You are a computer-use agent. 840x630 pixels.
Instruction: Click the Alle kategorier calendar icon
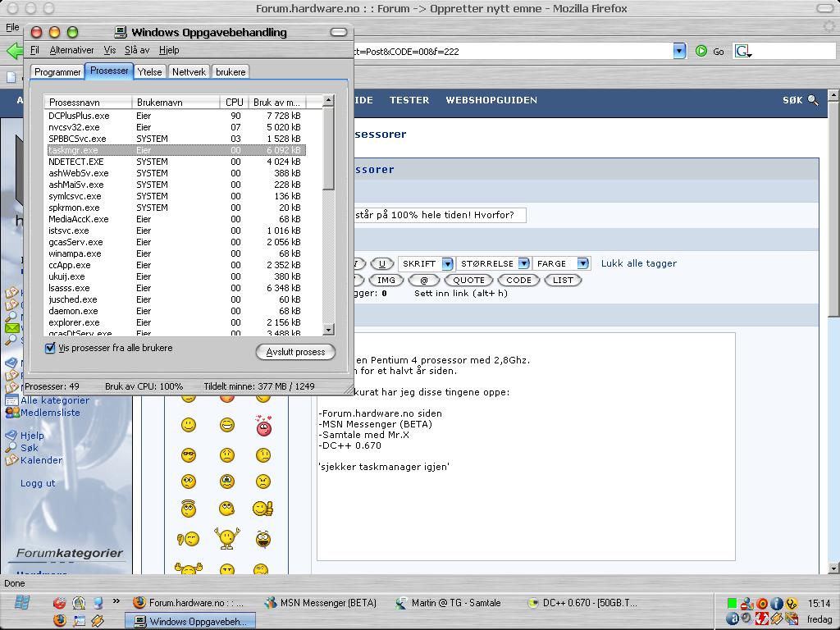pos(11,400)
